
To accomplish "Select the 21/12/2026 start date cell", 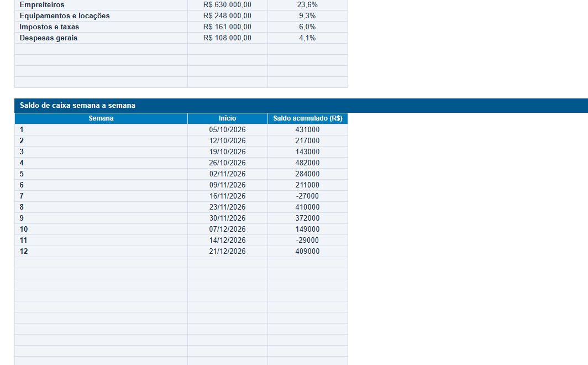I will click(x=228, y=251).
